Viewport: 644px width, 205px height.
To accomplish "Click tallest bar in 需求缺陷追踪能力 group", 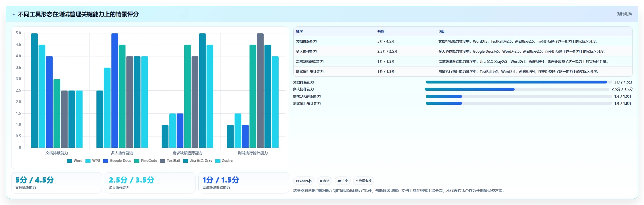I will pos(202,91).
